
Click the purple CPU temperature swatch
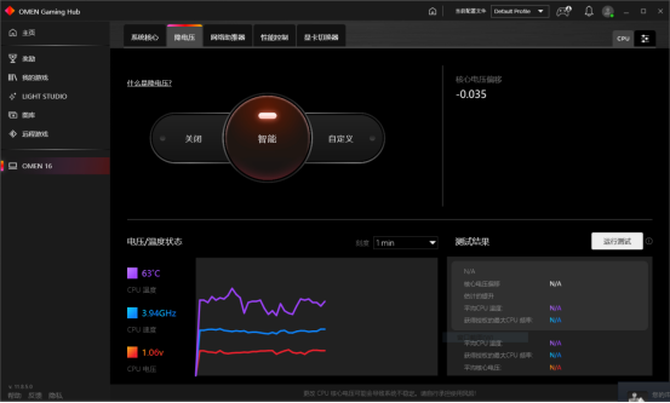point(132,273)
